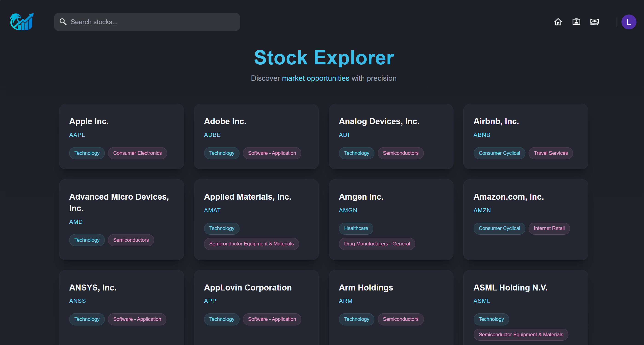Click Amgen's Healthcare sector tag

click(356, 228)
